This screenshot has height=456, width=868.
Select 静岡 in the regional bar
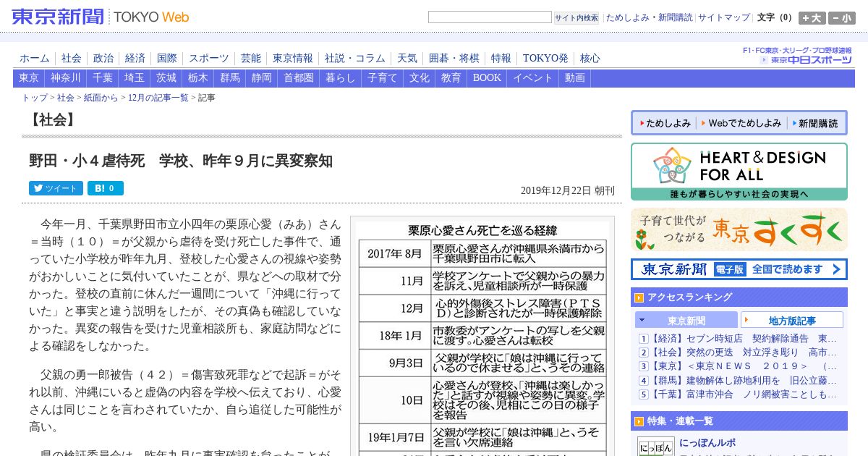point(262,78)
